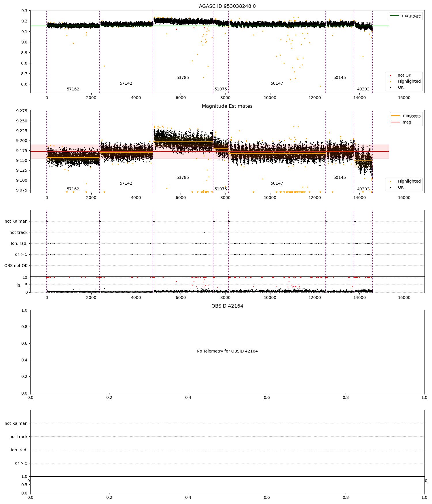Click the 9.3 y-axis tick in top plot
This screenshot has width=432, height=504.
pyautogui.click(x=24, y=11)
